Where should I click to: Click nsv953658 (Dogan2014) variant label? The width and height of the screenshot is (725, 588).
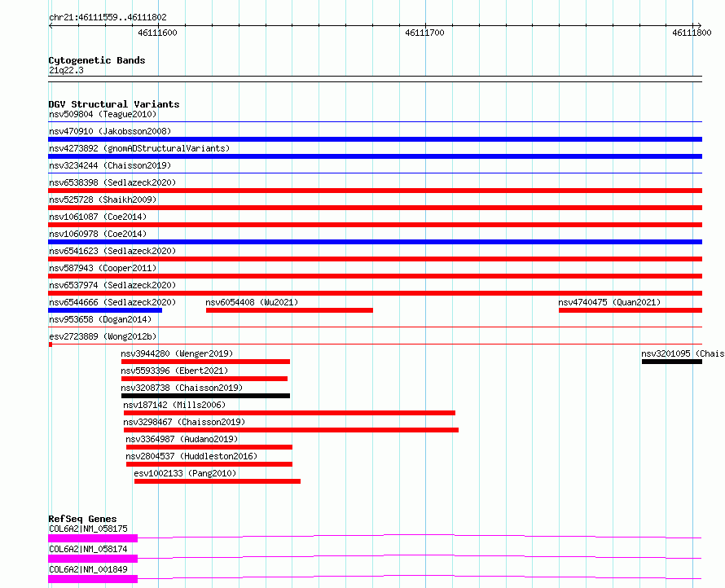pos(100,319)
